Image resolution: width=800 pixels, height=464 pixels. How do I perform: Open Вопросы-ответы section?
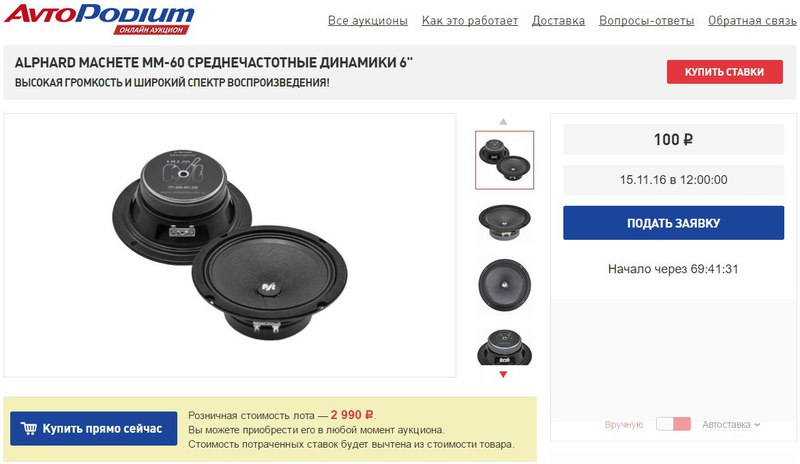tap(646, 21)
